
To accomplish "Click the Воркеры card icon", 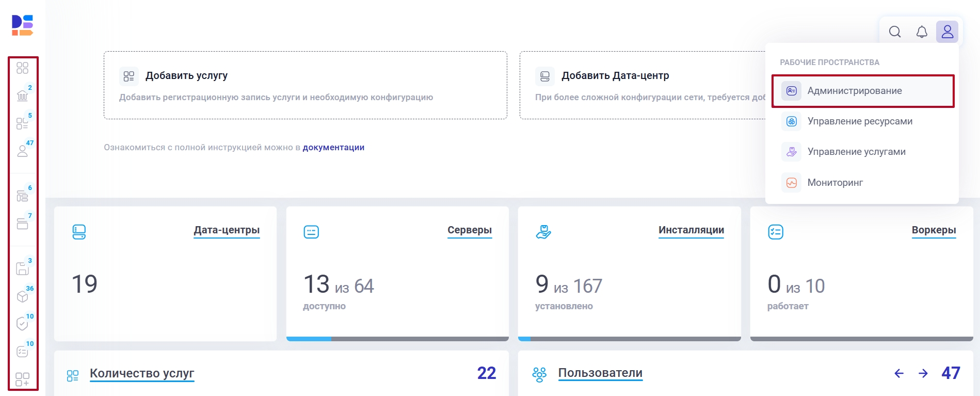I will (776, 232).
